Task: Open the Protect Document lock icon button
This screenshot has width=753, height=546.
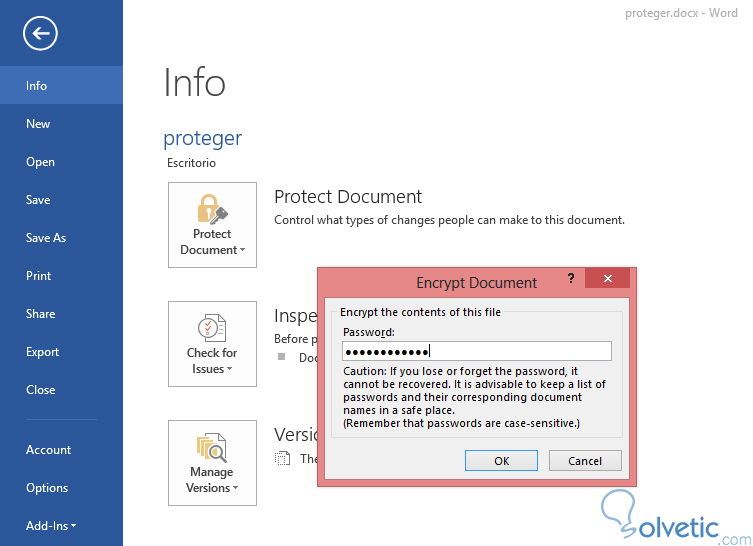Action: [212, 225]
